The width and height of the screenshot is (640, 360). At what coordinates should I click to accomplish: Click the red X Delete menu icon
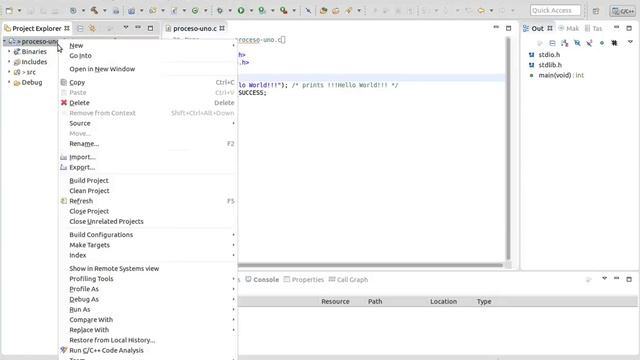(x=64, y=103)
